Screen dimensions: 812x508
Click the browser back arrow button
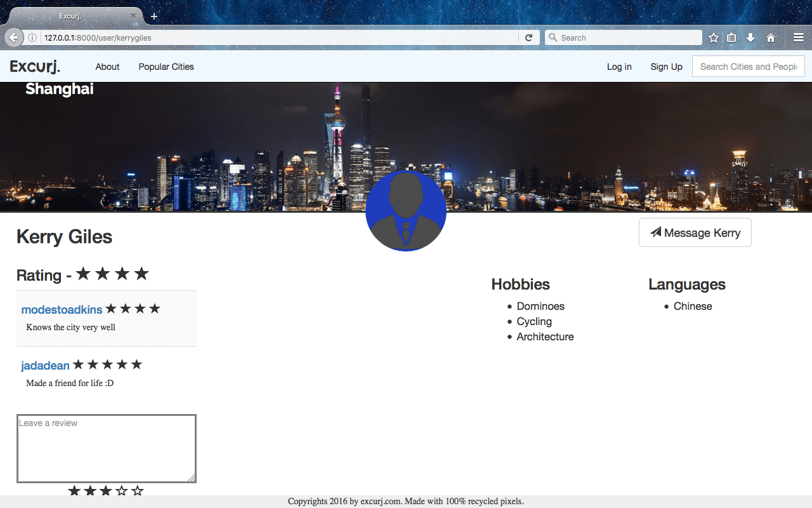coord(13,37)
